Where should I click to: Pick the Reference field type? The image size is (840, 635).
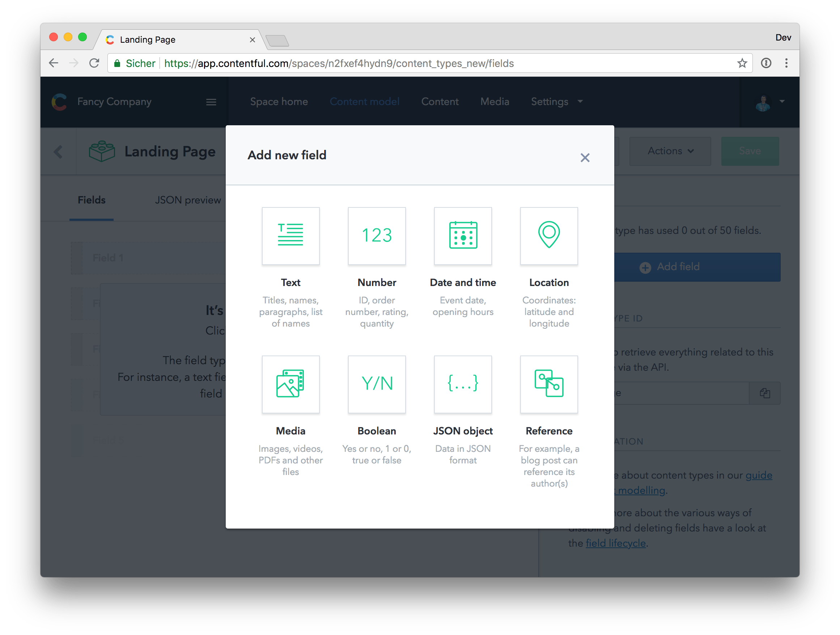[x=549, y=384]
